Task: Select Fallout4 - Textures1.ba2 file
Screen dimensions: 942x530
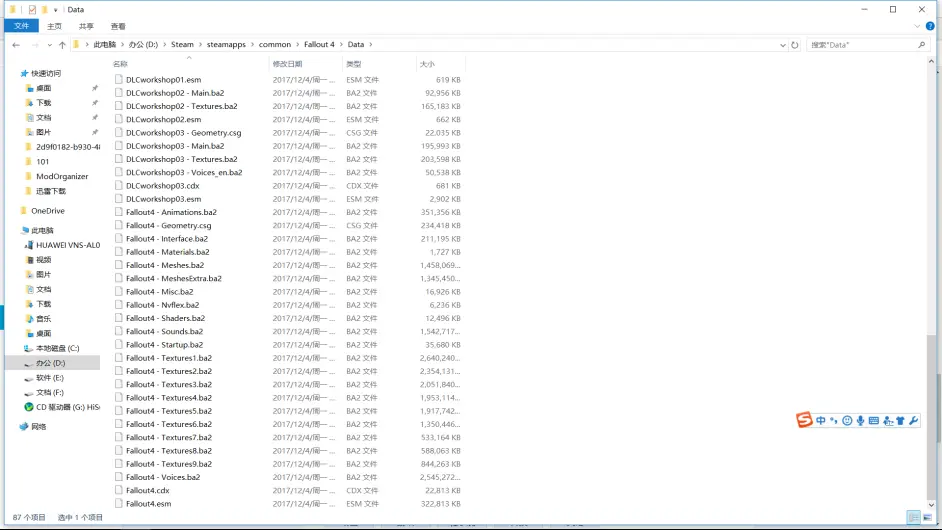Action: click(x=169, y=358)
